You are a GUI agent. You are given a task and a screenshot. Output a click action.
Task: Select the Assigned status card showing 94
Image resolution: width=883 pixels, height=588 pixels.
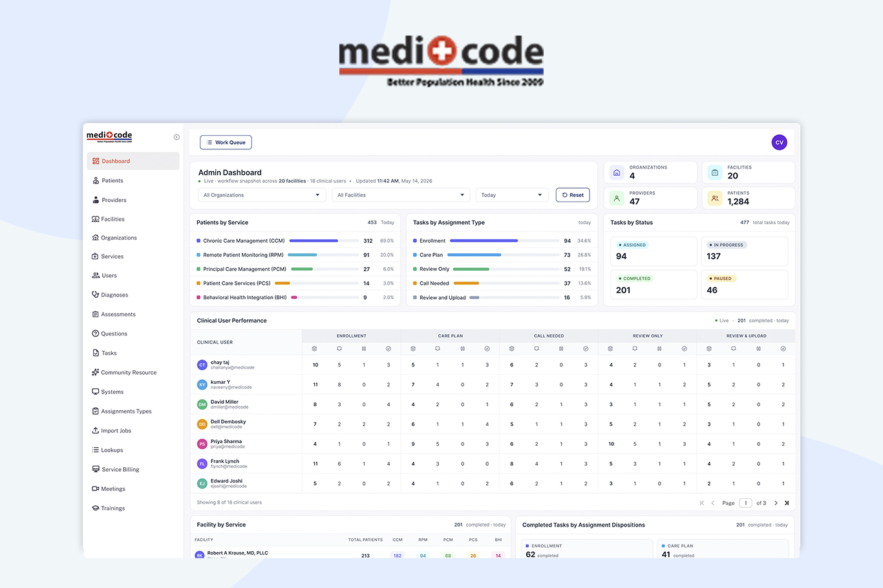pos(654,251)
